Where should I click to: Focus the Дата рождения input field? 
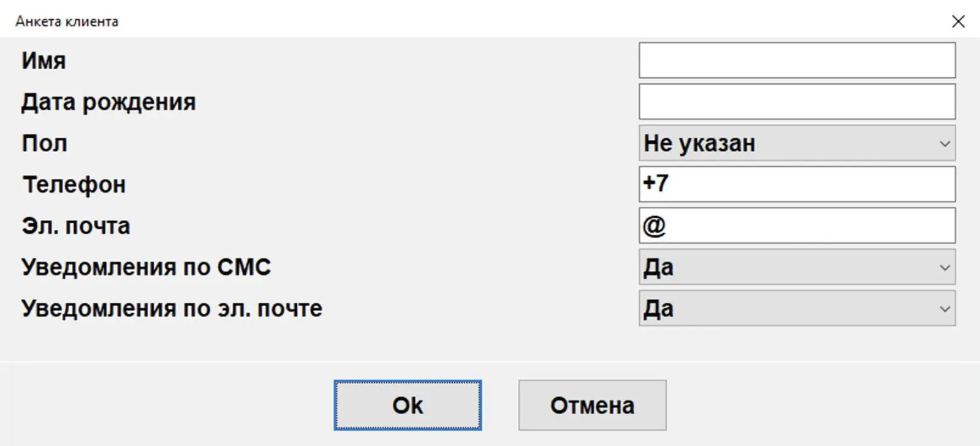pos(797,102)
